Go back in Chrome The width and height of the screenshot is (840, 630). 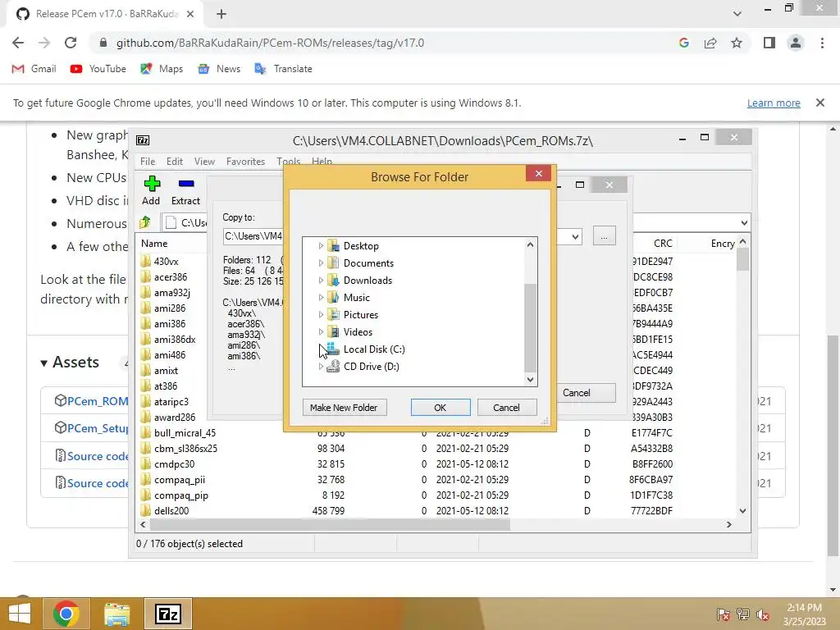point(18,43)
